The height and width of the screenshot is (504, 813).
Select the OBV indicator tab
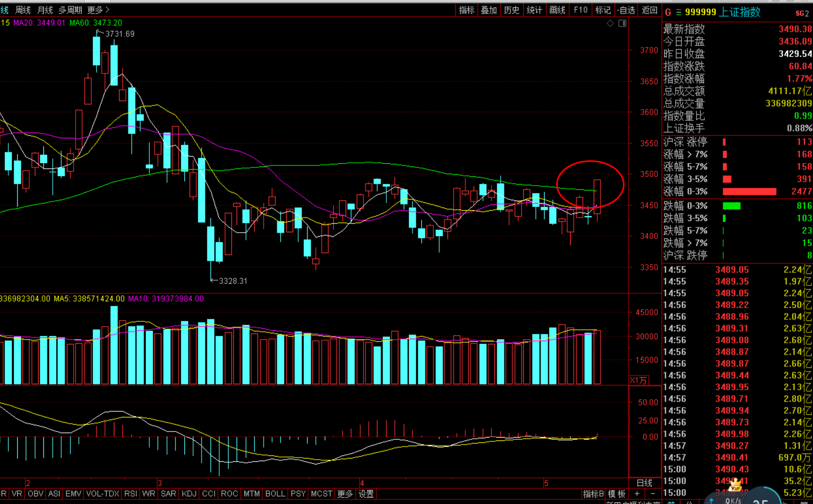click(36, 494)
